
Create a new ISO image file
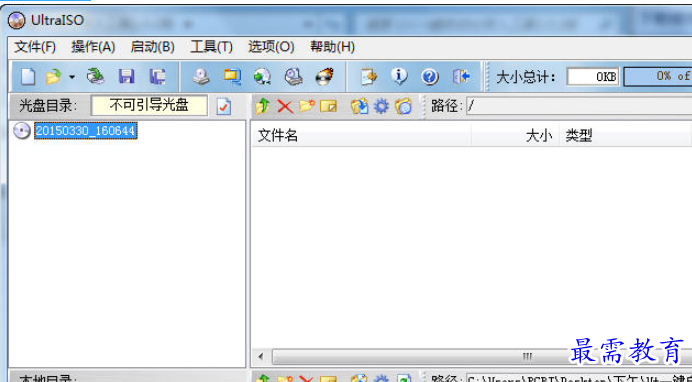pos(28,77)
